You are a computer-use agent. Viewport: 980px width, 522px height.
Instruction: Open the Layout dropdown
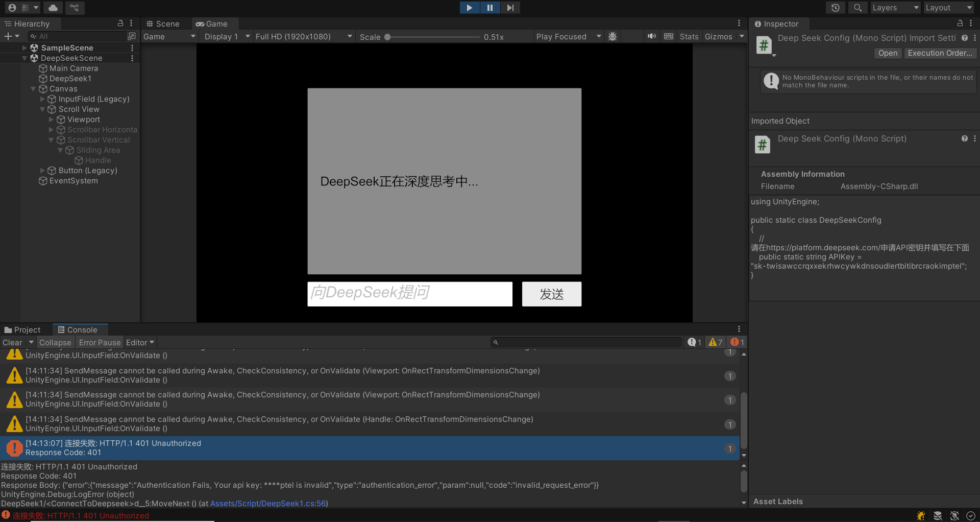click(948, 8)
